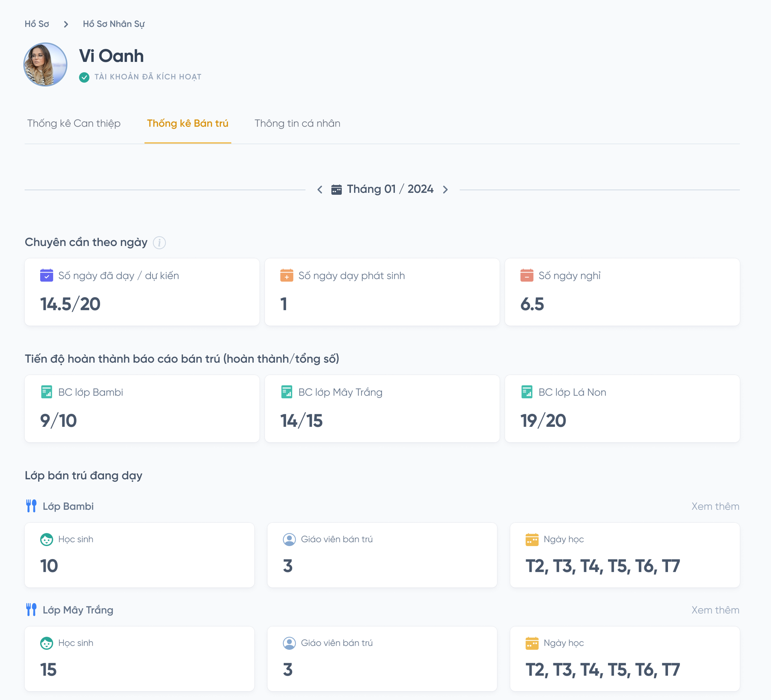Click Xem thêm for Lớp Mây Trắng
Screen dimensions: 771x700
coord(715,610)
